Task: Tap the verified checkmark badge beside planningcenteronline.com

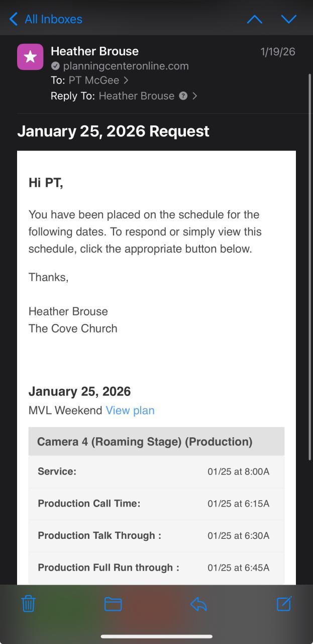Action: (x=55, y=66)
